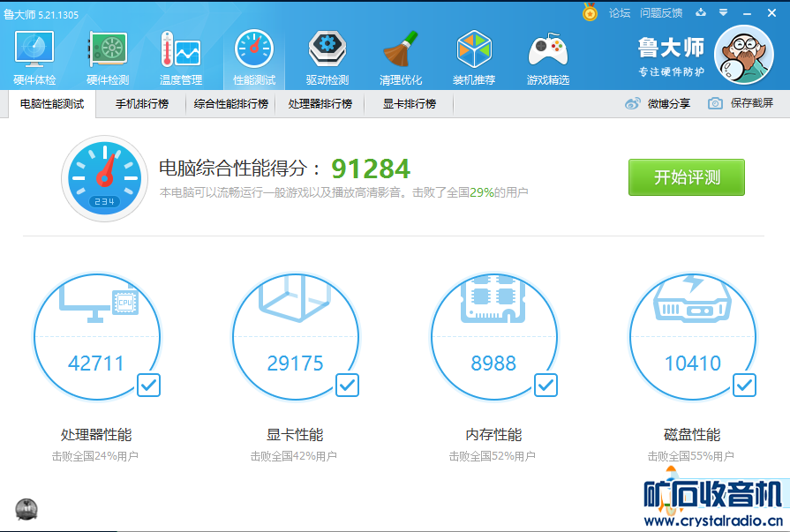
Task: Toggle the 内存性能 test checkbox
Action: (545, 385)
